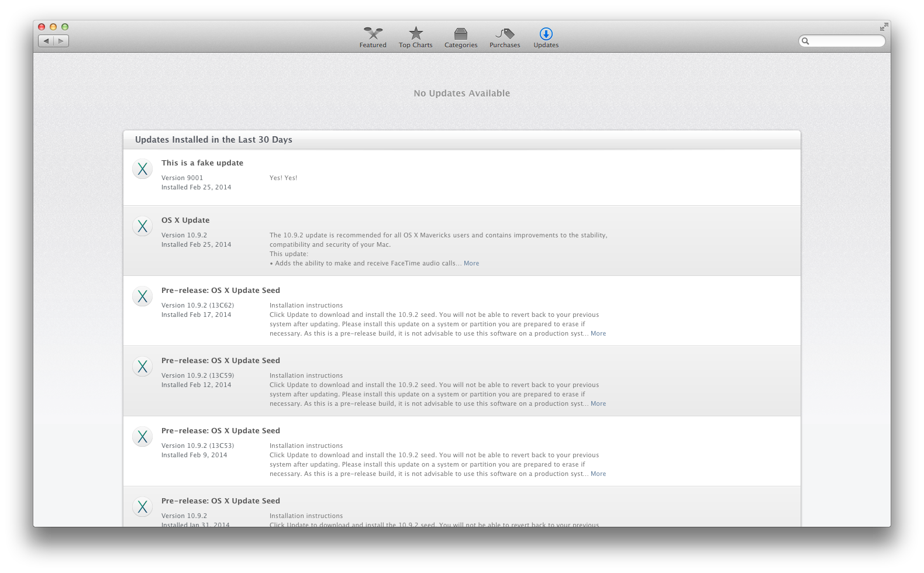924x573 pixels.
Task: Open the Featured section
Action: [x=373, y=37]
